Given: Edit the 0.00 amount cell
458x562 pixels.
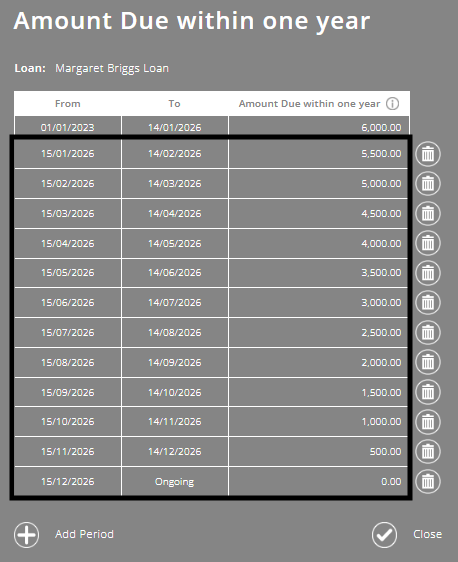Looking at the screenshot, I should tap(318, 481).
